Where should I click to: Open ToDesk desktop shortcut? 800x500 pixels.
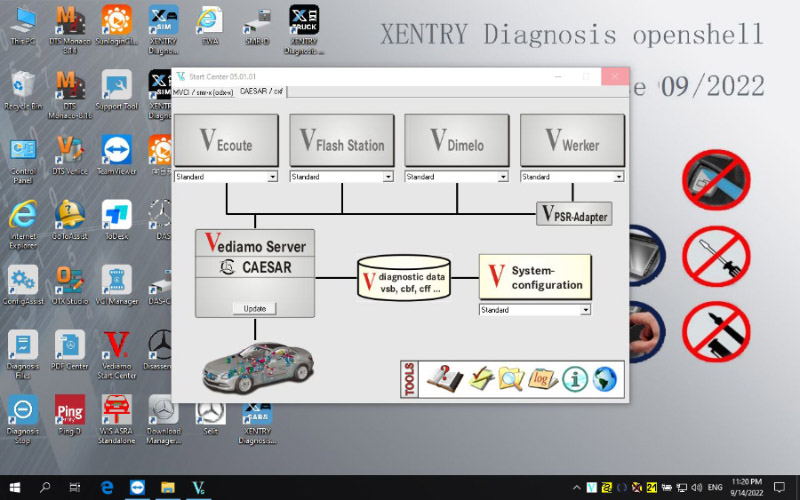pos(117,221)
